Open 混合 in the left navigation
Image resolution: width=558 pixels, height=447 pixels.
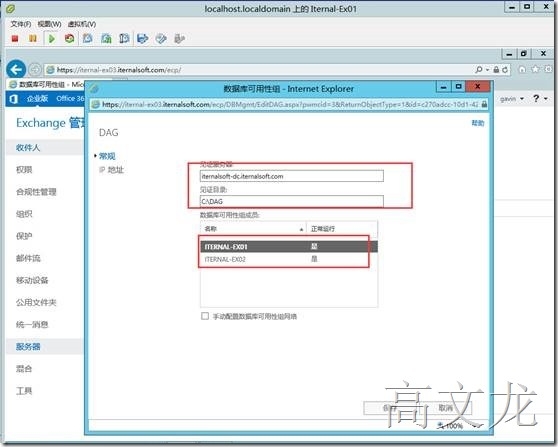(24, 369)
